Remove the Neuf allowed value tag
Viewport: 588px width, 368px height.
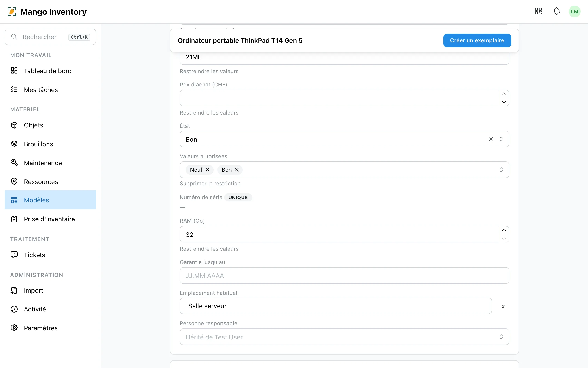point(207,170)
